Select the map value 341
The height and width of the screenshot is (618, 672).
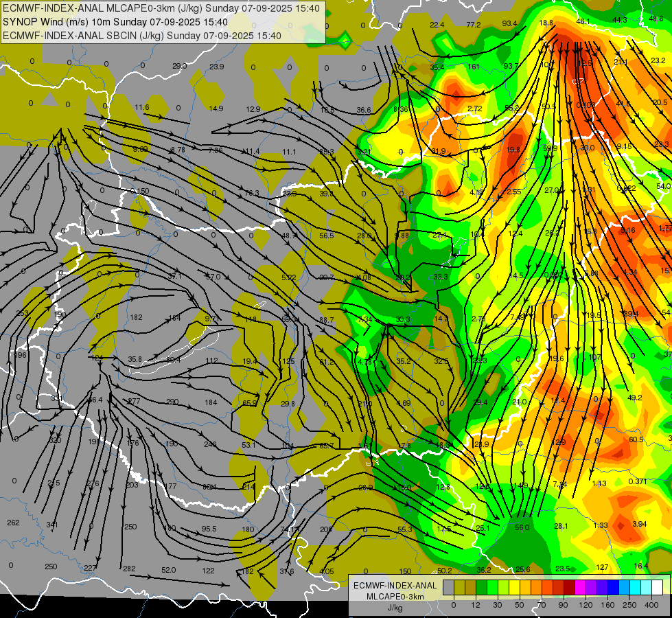tap(52, 525)
